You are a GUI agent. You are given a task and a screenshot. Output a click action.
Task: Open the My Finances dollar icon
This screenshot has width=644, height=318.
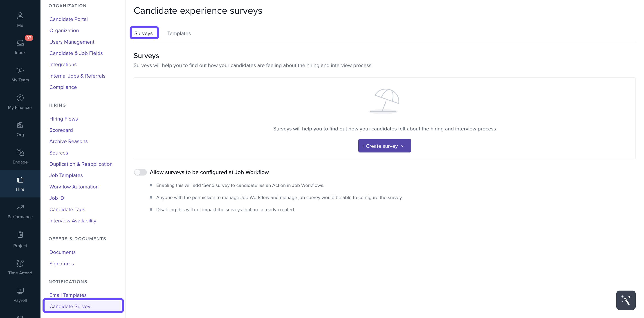(20, 98)
